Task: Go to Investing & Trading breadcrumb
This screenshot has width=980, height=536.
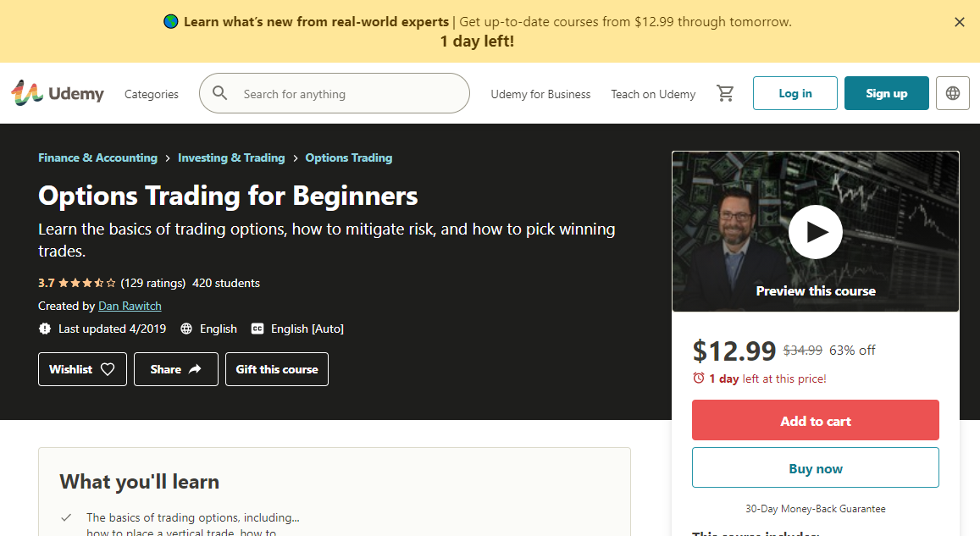Action: 231,157
